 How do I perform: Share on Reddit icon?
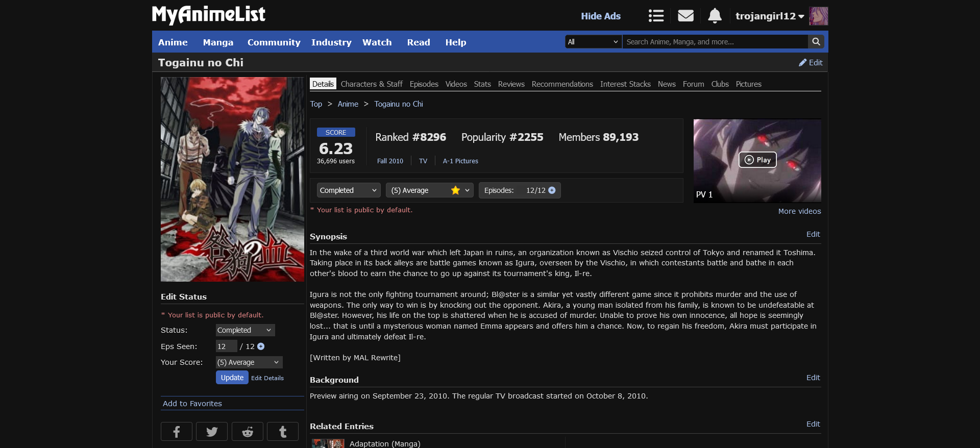coord(248,432)
